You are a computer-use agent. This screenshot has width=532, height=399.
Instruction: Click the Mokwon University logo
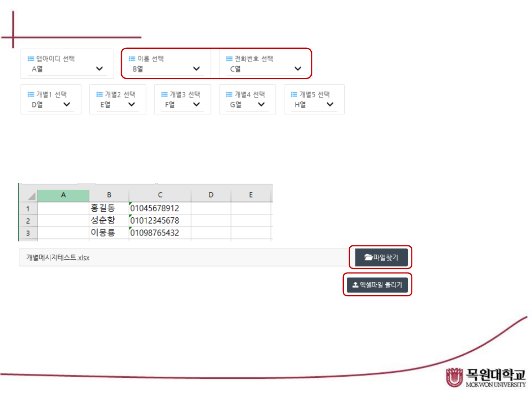[x=486, y=377]
